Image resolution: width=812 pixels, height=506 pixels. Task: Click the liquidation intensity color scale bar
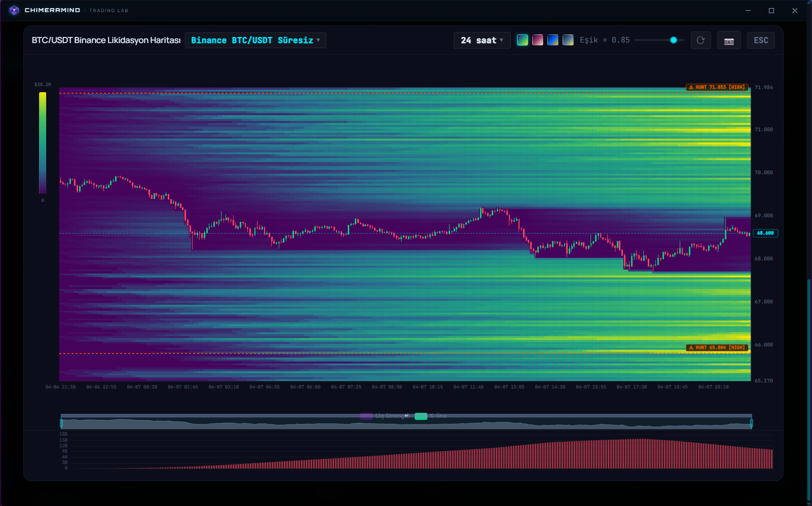[43, 143]
